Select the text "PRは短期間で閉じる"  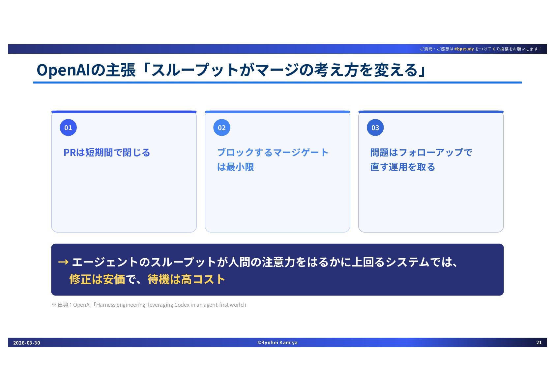(x=107, y=153)
